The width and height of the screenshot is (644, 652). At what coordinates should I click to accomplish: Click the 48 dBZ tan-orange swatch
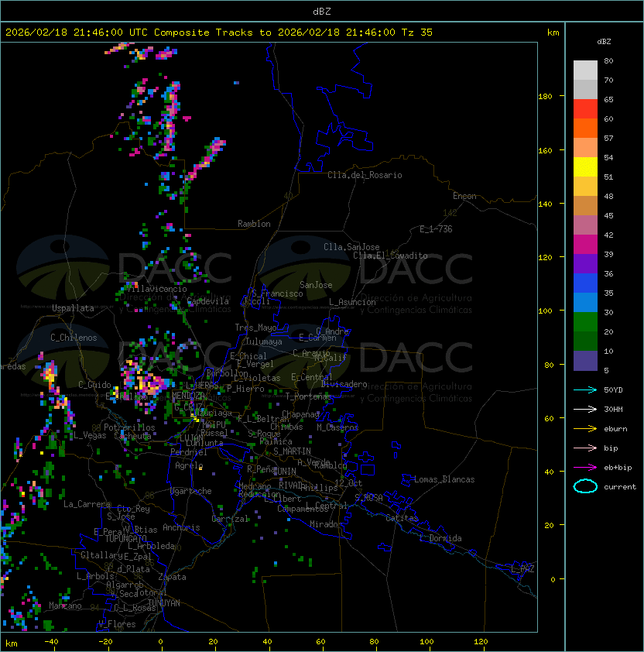point(585,206)
